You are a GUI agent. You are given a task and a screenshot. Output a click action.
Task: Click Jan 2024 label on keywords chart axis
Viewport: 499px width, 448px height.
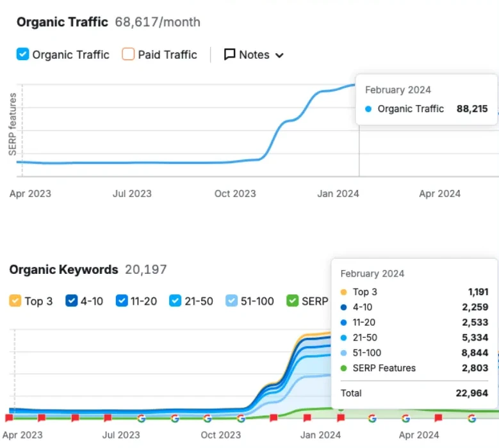tap(320, 435)
